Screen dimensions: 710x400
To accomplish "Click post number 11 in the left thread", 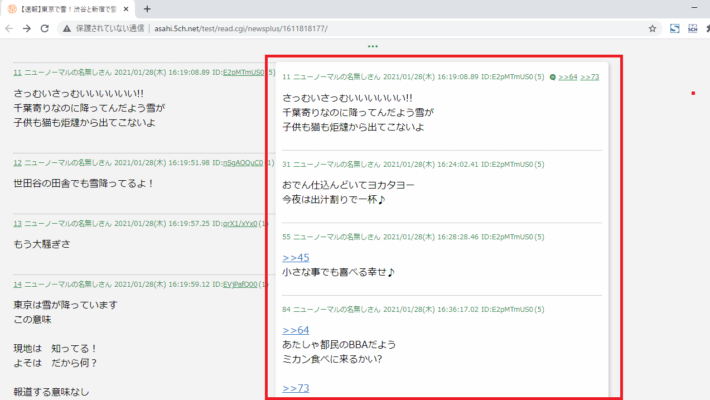I will pyautogui.click(x=17, y=72).
